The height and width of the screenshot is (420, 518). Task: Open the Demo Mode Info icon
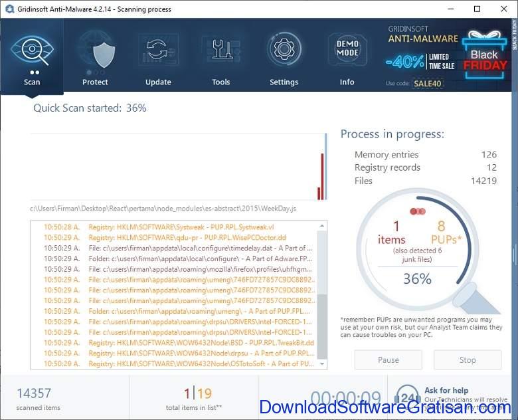(x=347, y=49)
